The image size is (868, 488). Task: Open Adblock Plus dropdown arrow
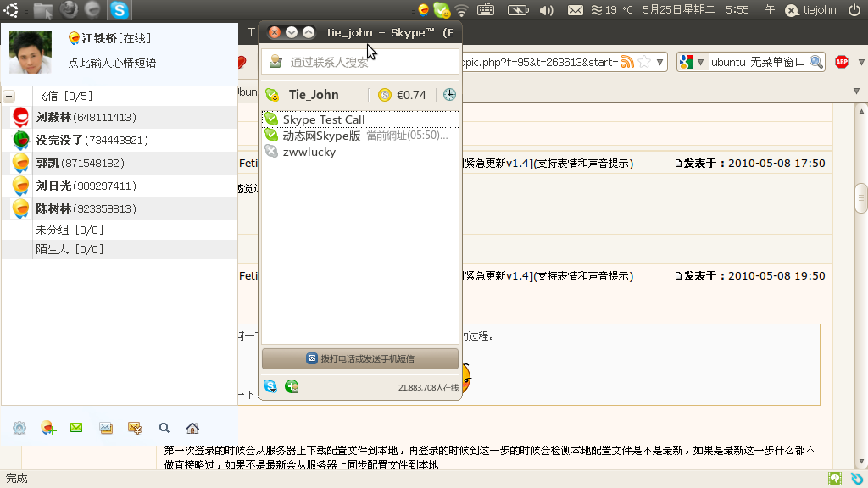coord(861,62)
